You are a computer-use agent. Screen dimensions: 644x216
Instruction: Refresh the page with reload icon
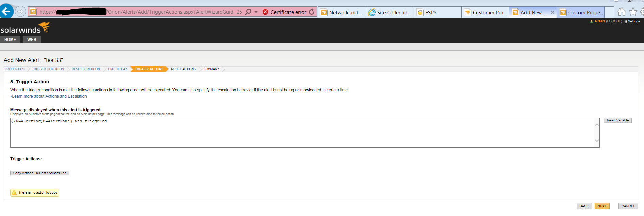point(312,12)
